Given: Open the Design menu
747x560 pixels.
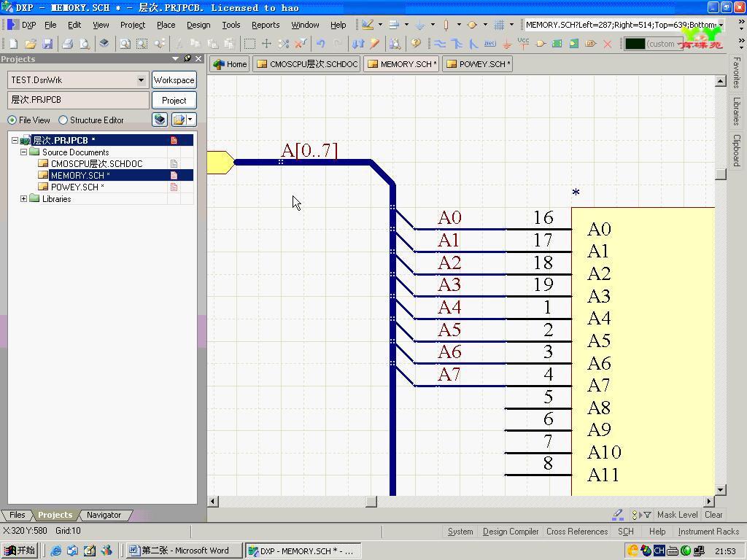Looking at the screenshot, I should pos(198,25).
